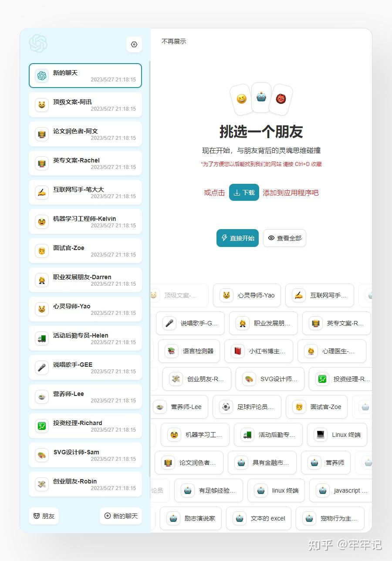This screenshot has width=392, height=561.
Task: Open settings via the gear icon
Action: pos(134,44)
